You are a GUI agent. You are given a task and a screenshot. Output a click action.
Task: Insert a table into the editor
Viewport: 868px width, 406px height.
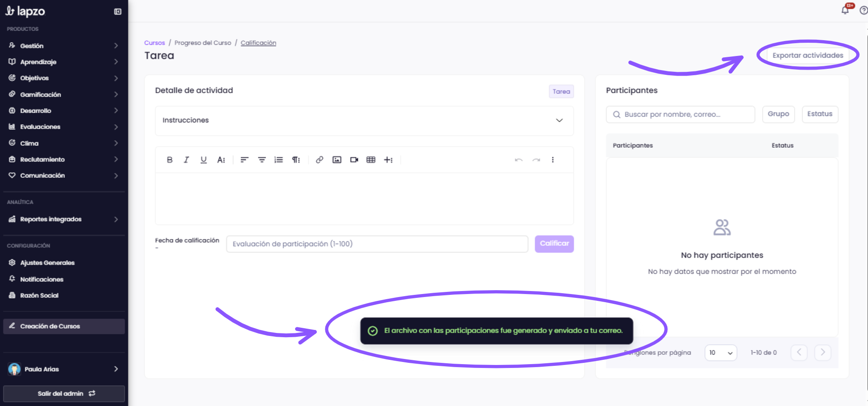[x=371, y=160]
